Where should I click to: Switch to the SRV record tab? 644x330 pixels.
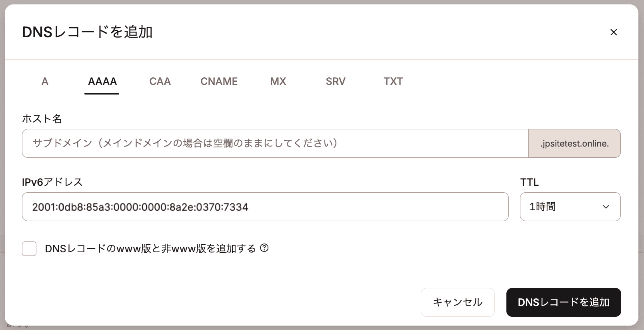tap(335, 81)
